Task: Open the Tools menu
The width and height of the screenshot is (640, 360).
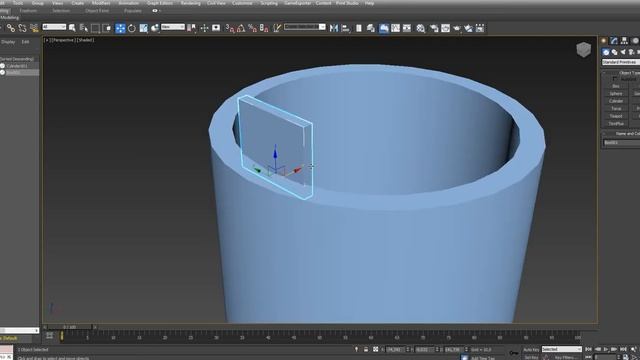Action: 18,2
